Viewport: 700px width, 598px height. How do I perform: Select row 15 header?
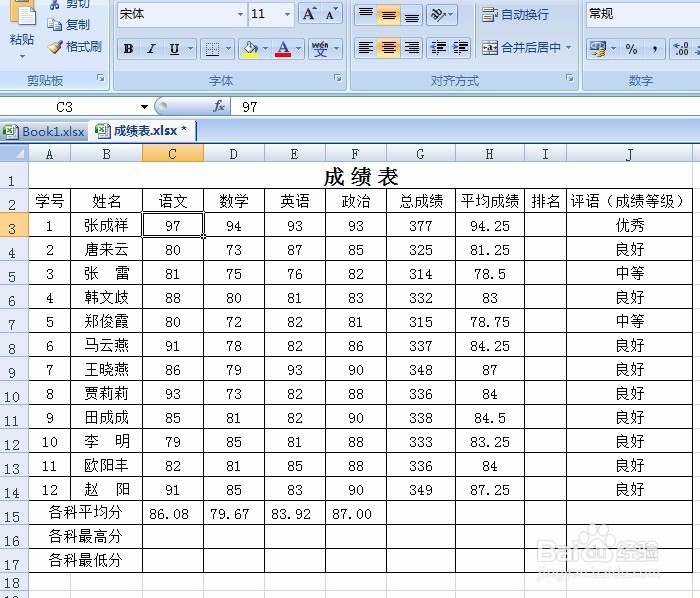click(14, 513)
